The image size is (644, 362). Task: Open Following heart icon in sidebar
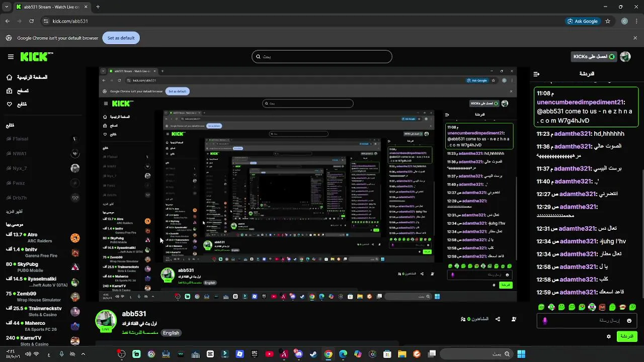tap(10, 104)
